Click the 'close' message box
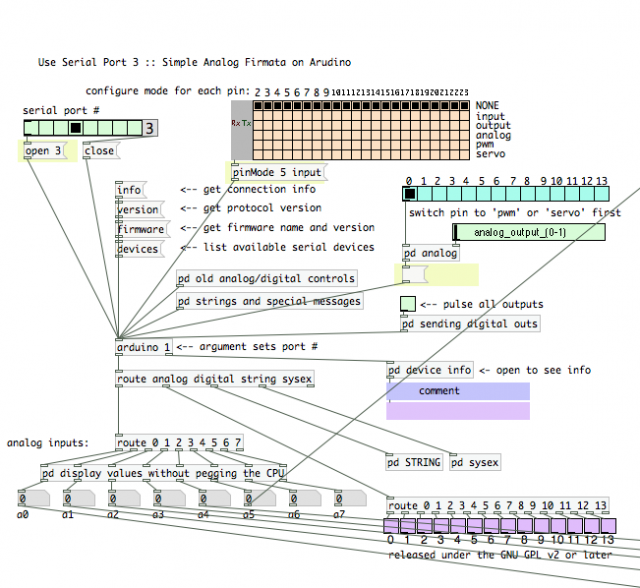 100,151
